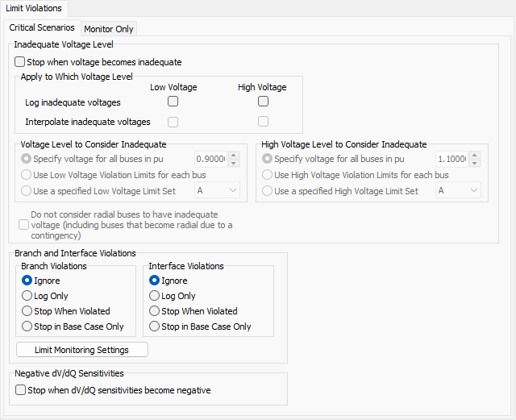Image resolution: width=516 pixels, height=420 pixels.
Task: Switch to the Monitor Only tab
Action: [109, 29]
